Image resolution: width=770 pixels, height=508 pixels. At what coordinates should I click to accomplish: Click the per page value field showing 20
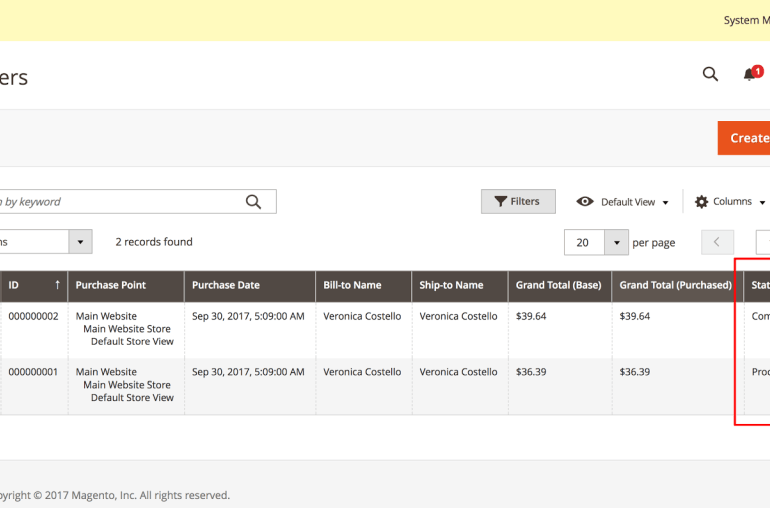(584, 242)
